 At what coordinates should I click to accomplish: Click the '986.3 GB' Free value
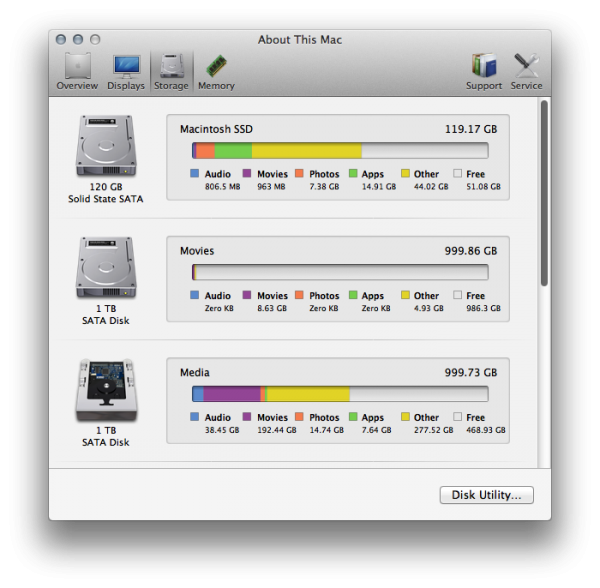pyautogui.click(x=483, y=308)
